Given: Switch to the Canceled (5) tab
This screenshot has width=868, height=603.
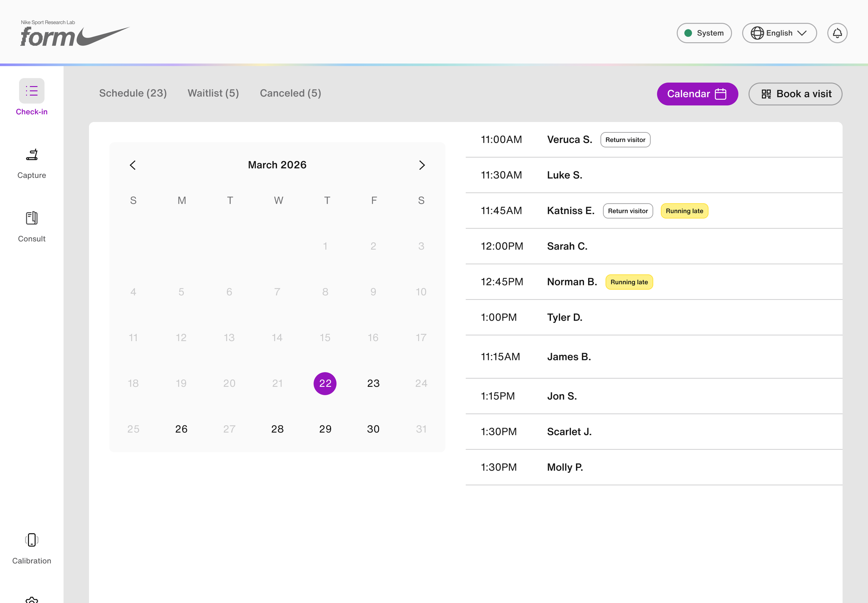Looking at the screenshot, I should point(291,93).
